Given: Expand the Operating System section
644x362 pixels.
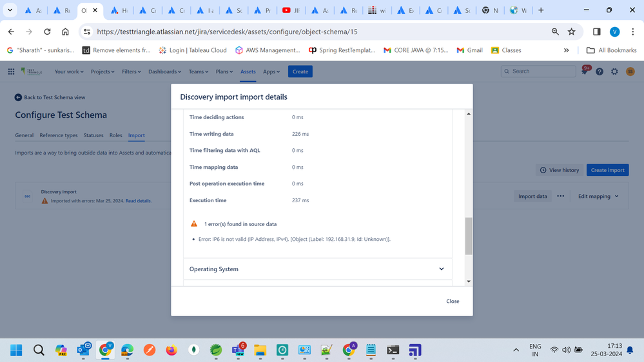Looking at the screenshot, I should pyautogui.click(x=317, y=269).
